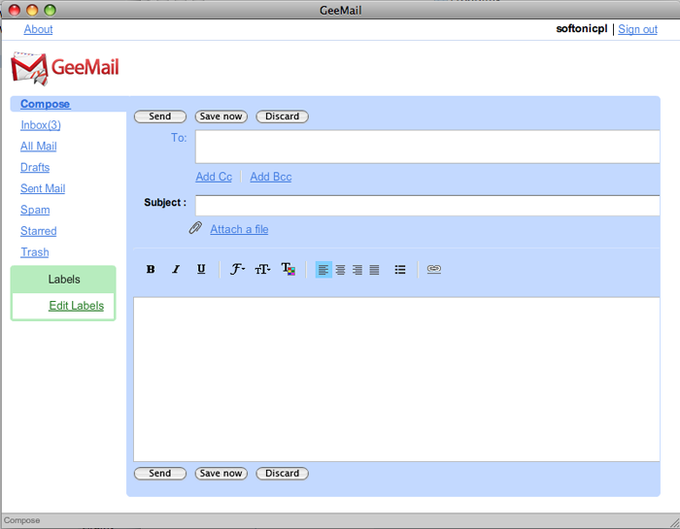The image size is (680, 529).
Task: Click the window resize grip corner
Action: 674,522
